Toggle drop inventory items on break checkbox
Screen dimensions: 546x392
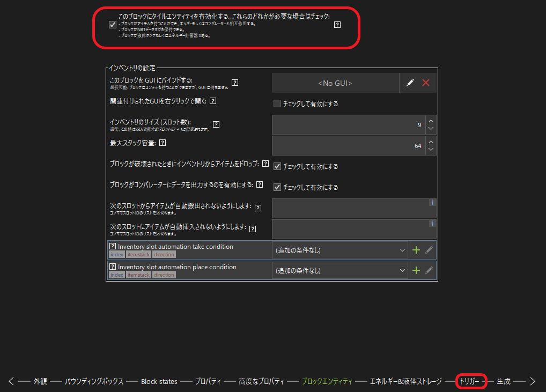pos(277,166)
